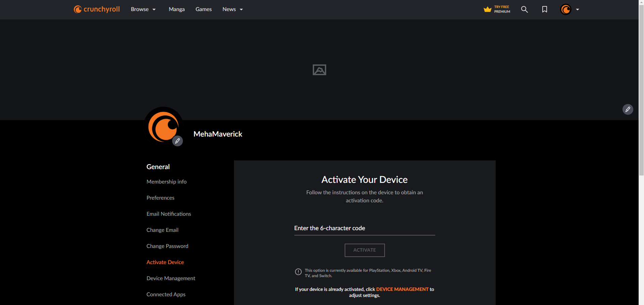
Task: Go to Change Email page
Action: pyautogui.click(x=162, y=230)
